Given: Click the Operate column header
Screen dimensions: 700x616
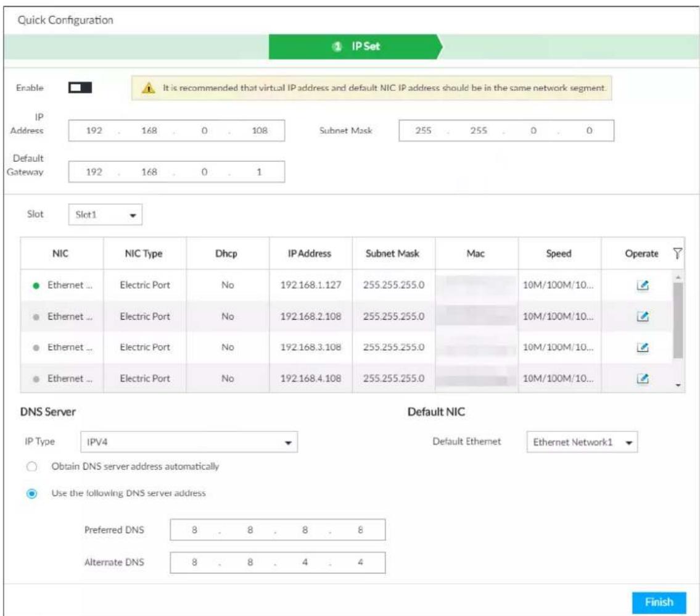Looking at the screenshot, I should (641, 254).
